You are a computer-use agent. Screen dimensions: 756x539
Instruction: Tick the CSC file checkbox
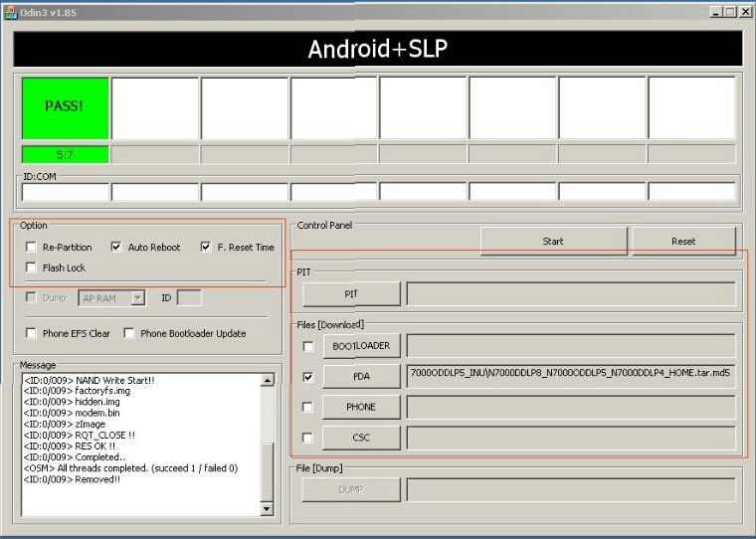[x=307, y=438]
